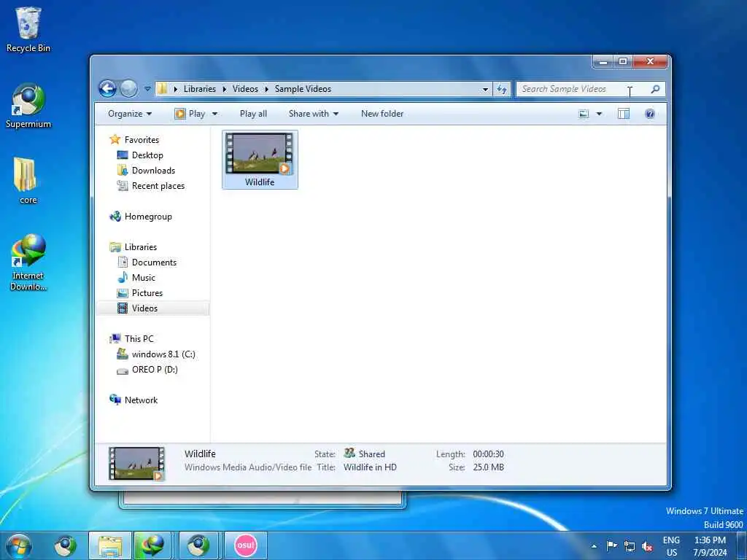Click File Explorer taskbar button
The width and height of the screenshot is (747, 560).
[110, 545]
